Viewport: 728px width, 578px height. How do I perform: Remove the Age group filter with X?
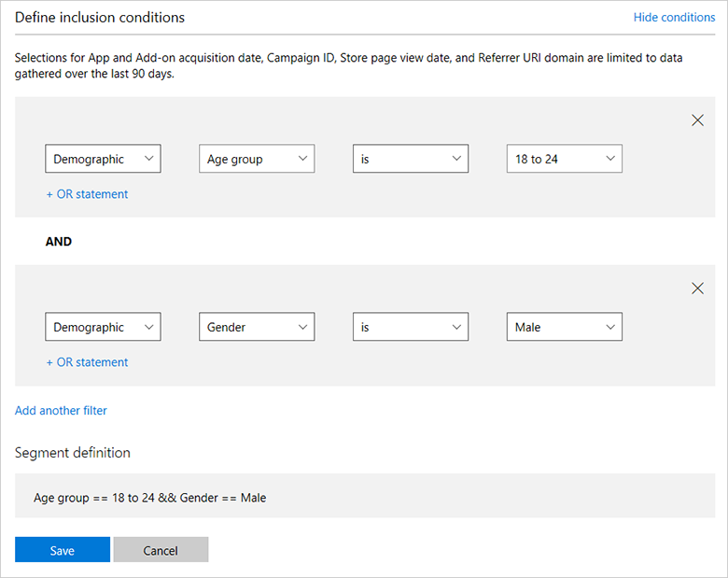[697, 120]
